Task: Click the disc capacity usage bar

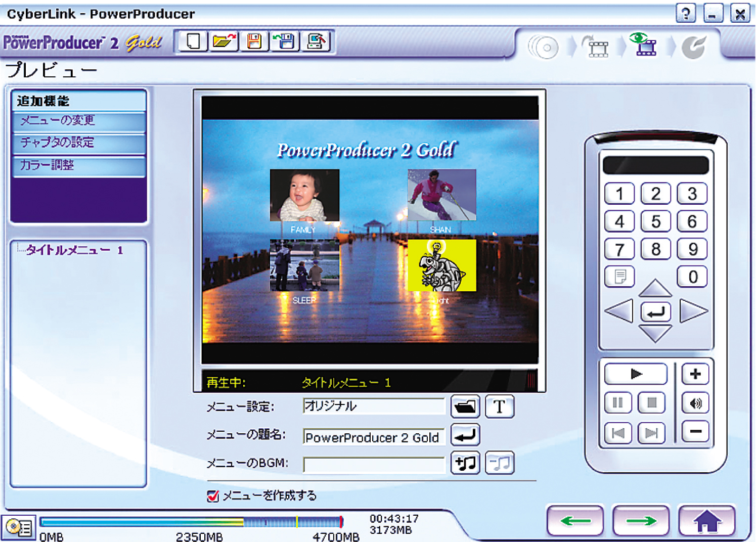Action: pyautogui.click(x=192, y=521)
